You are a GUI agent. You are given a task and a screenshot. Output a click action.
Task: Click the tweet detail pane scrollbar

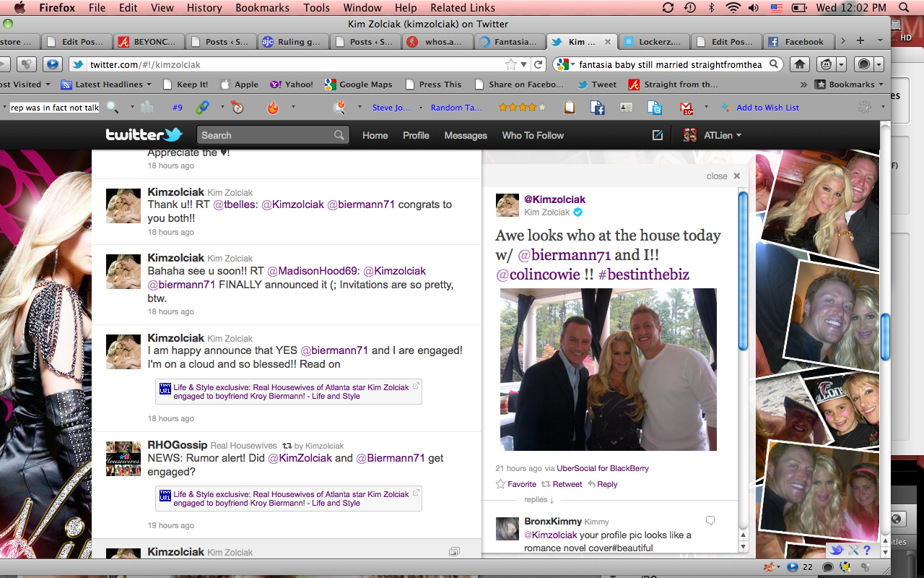[x=743, y=267]
